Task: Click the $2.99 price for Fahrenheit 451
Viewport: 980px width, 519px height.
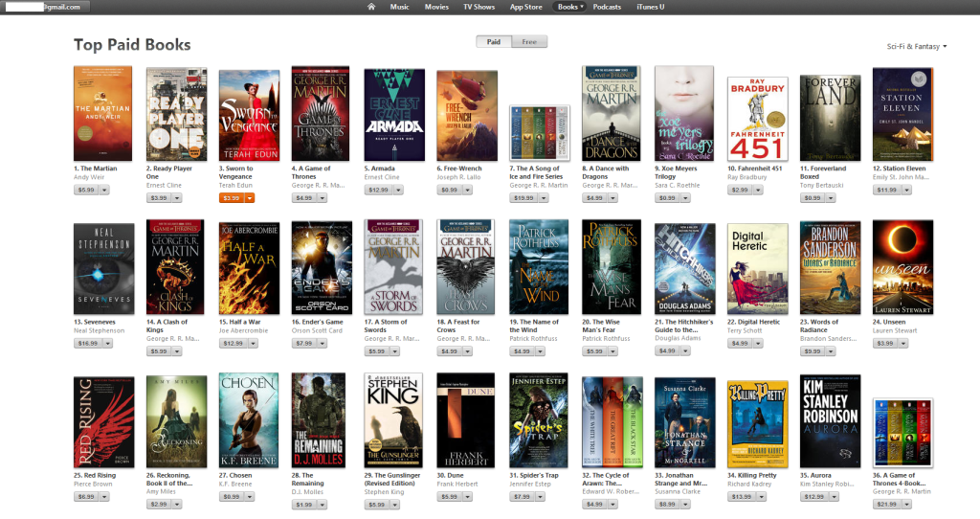Action: coord(740,191)
